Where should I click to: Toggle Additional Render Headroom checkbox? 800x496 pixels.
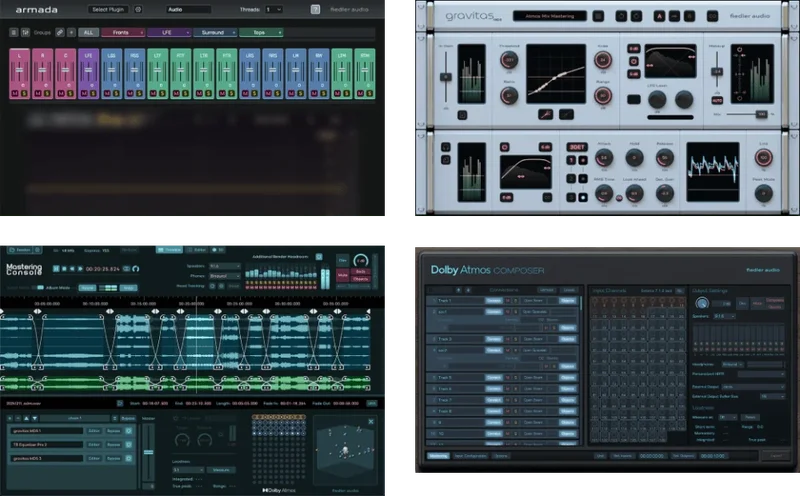(319, 257)
